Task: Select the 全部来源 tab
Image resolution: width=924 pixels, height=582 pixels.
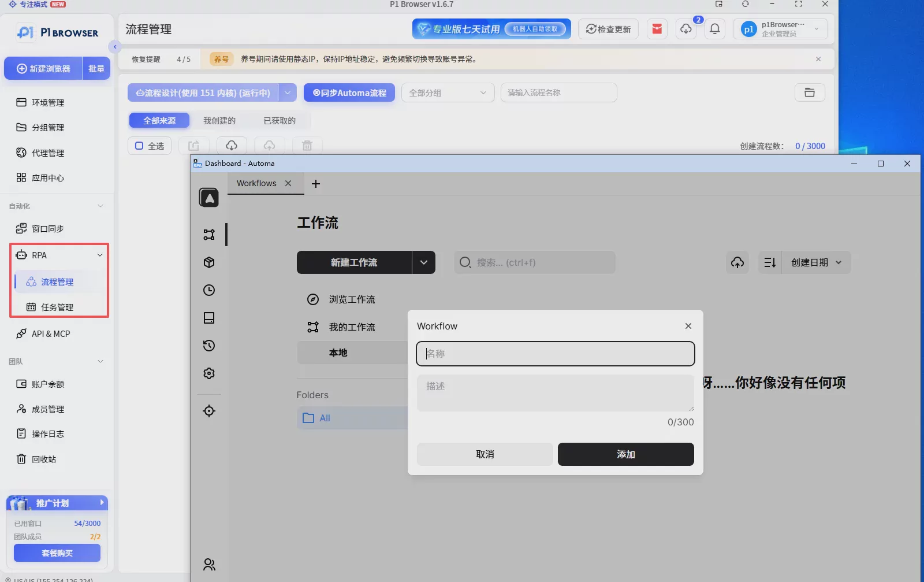Action: pos(159,120)
